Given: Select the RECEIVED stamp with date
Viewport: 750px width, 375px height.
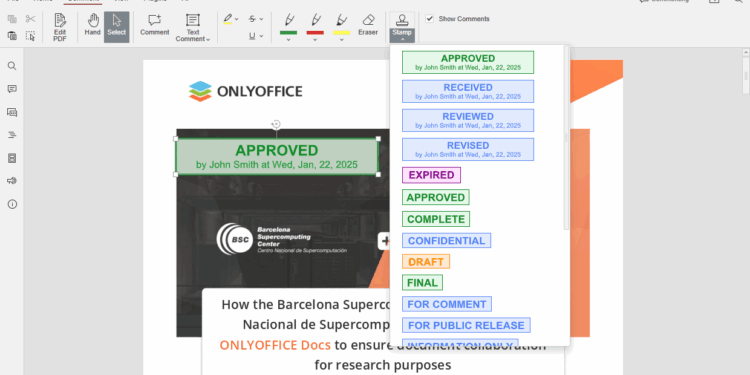Looking at the screenshot, I should [x=468, y=91].
